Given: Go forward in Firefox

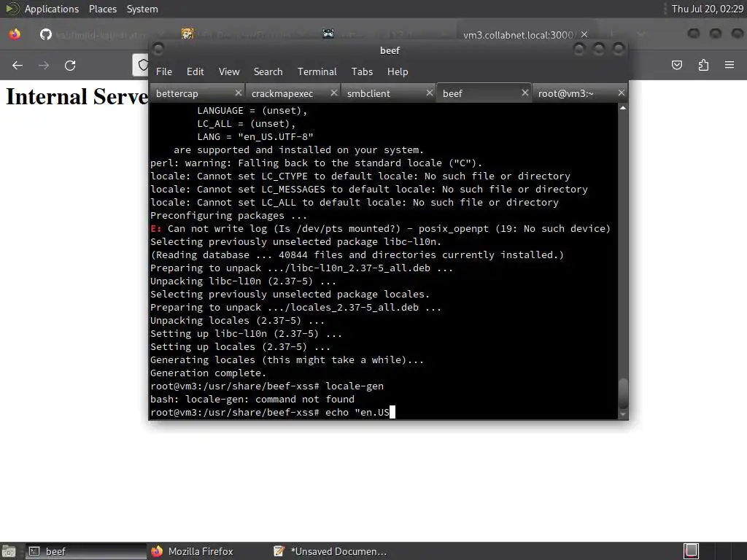Looking at the screenshot, I should (43, 65).
